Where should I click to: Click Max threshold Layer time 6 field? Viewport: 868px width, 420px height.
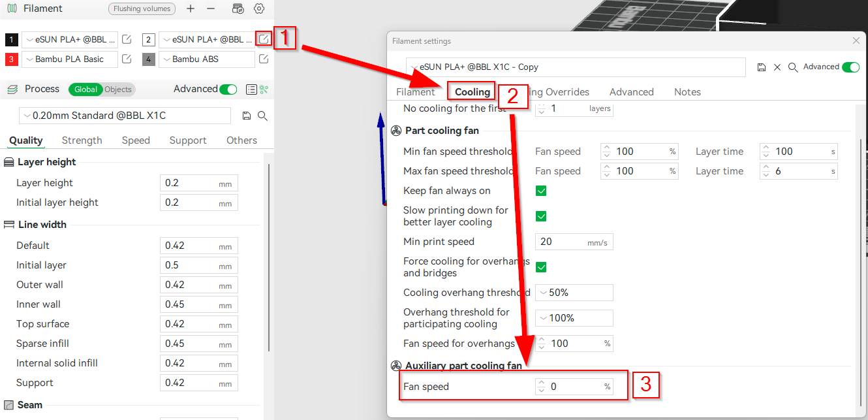point(799,171)
